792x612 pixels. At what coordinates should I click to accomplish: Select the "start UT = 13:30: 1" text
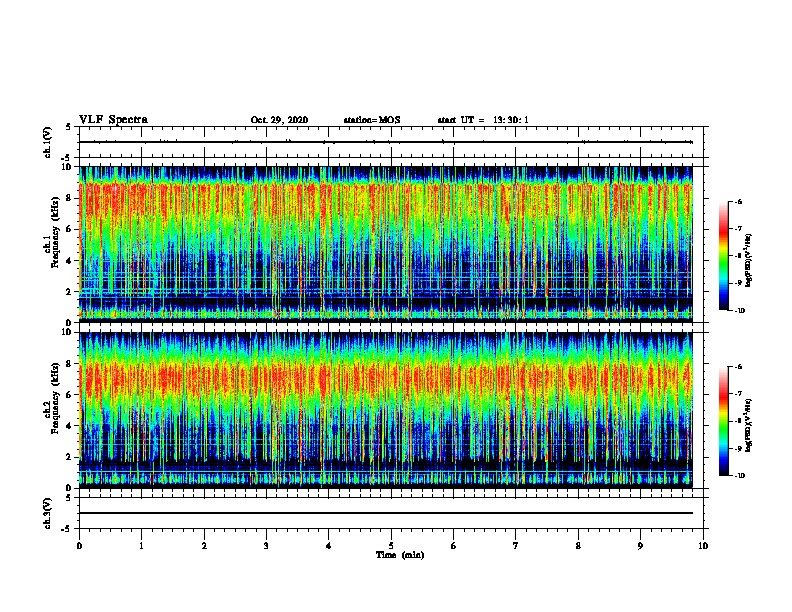tap(483, 120)
